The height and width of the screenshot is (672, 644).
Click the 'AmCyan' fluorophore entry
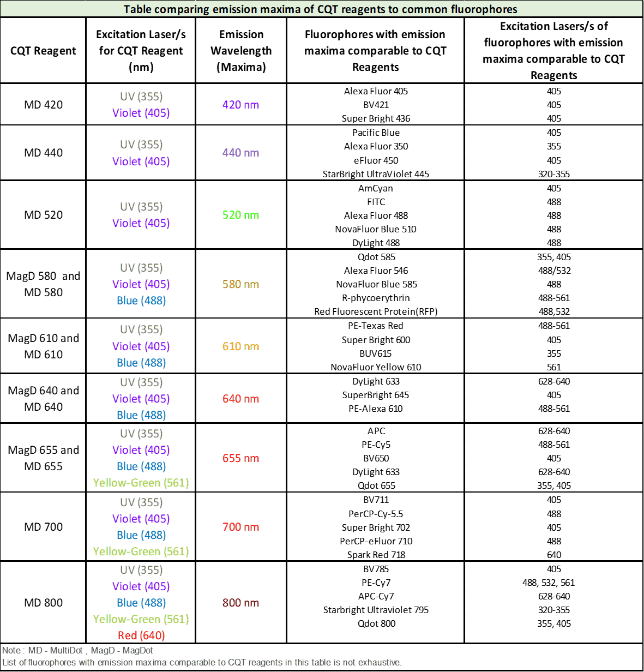tap(376, 188)
